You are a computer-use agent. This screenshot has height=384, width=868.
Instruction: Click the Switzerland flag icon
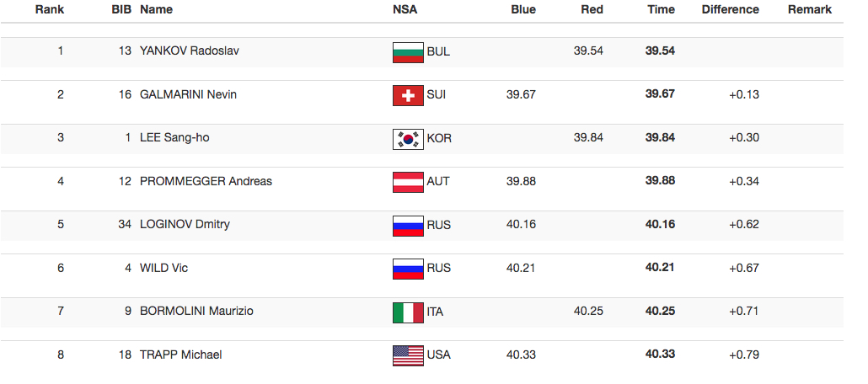coord(408,95)
